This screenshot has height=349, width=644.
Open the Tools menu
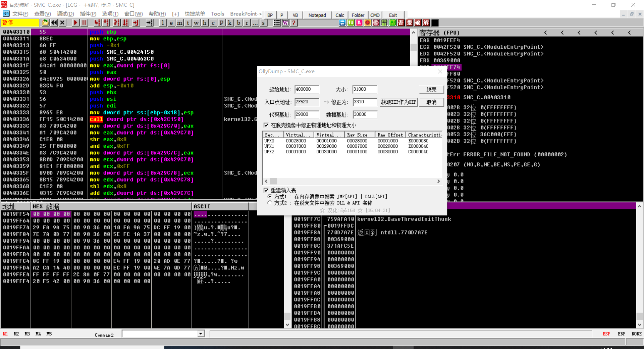click(217, 14)
